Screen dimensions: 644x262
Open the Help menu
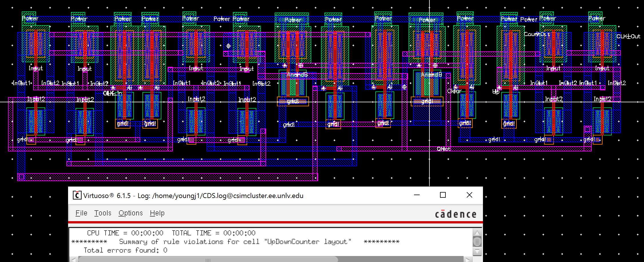coord(157,213)
